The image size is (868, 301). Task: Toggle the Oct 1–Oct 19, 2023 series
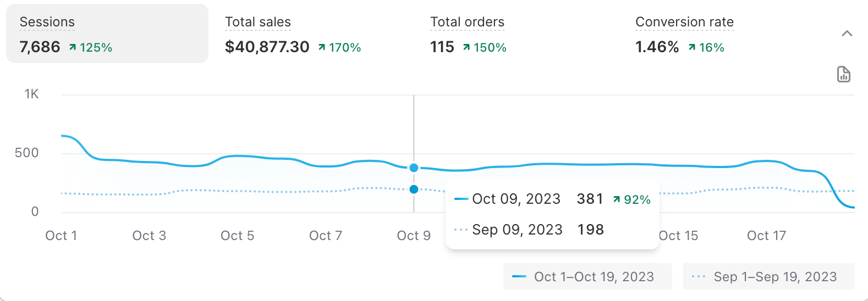(587, 276)
